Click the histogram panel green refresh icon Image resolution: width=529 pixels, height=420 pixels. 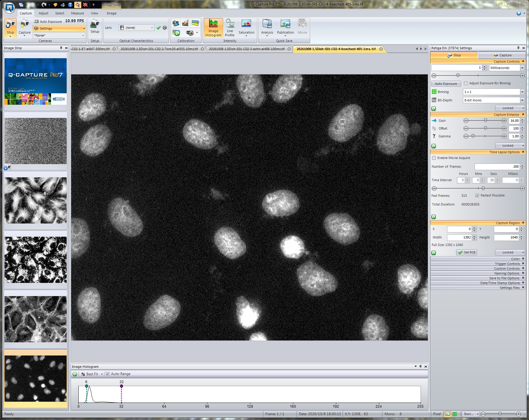pos(75,374)
